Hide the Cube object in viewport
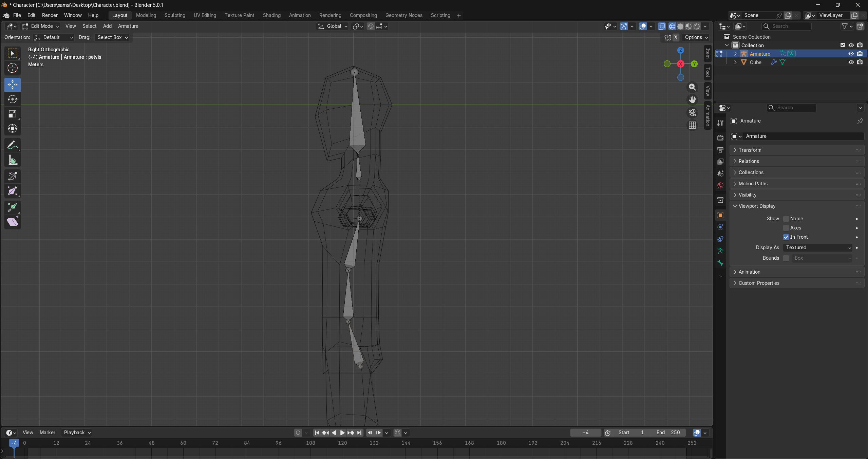Image resolution: width=868 pixels, height=459 pixels. pos(851,62)
